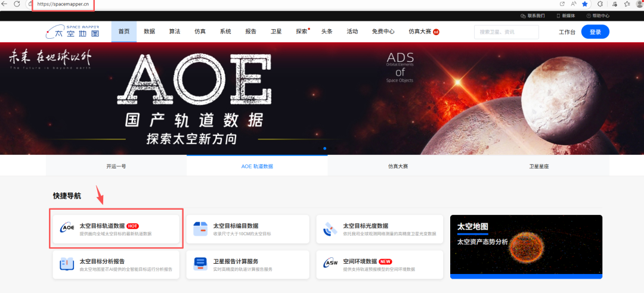Select the 卫星星座 banner tab
644x293 pixels.
[538, 166]
